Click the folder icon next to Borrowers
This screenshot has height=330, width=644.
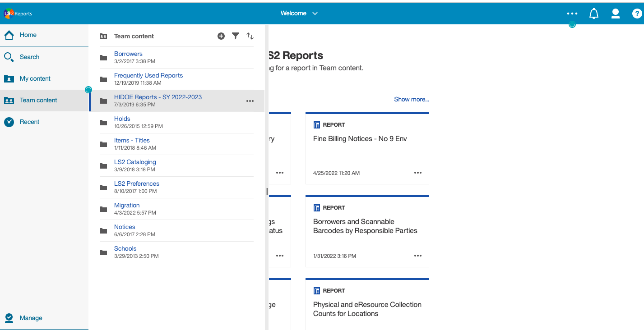pyautogui.click(x=103, y=58)
